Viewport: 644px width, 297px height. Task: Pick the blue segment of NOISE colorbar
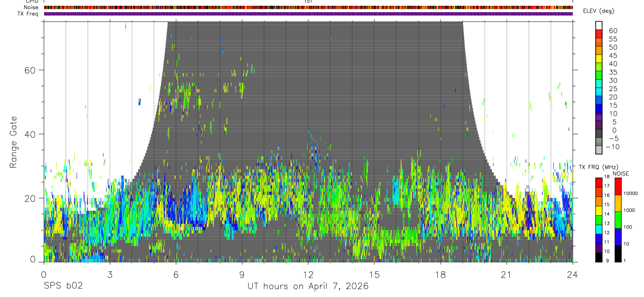pos(617,237)
